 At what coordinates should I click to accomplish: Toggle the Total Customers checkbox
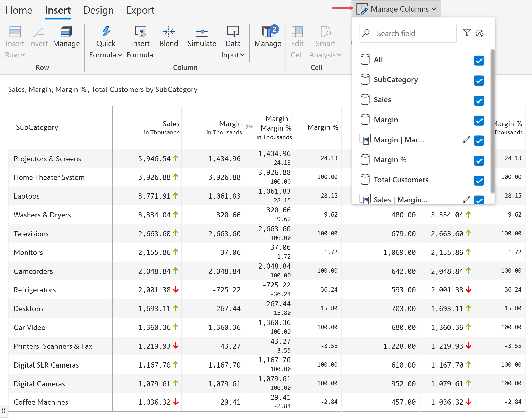479,180
